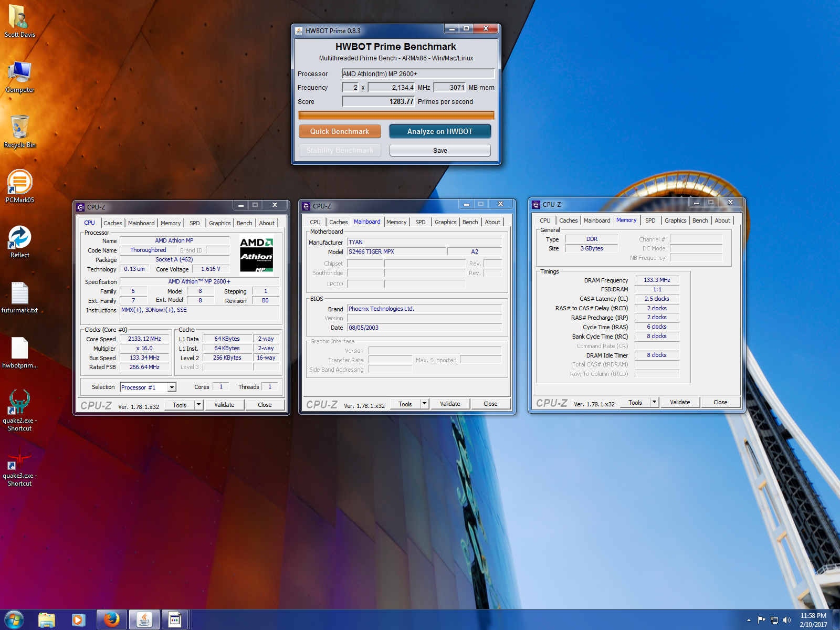Select the Java HWBOT Prime taskbar icon
840x630 pixels.
coord(144,620)
